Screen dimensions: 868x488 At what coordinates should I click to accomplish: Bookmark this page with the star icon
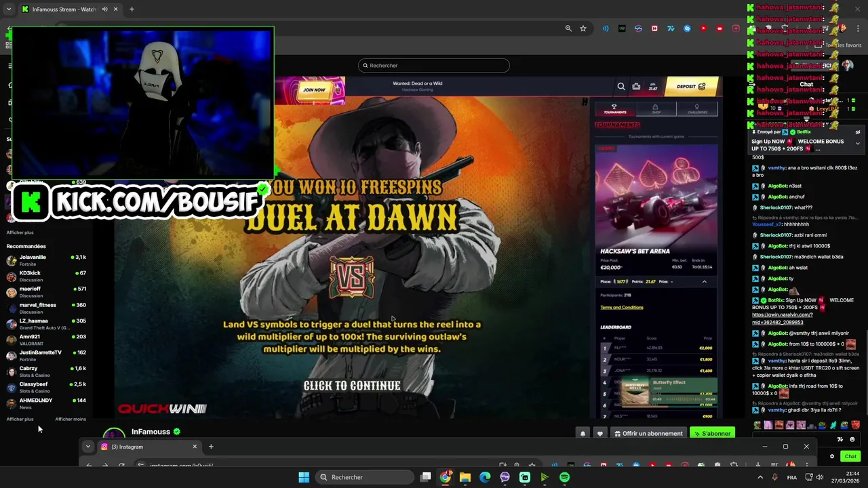coord(583,28)
